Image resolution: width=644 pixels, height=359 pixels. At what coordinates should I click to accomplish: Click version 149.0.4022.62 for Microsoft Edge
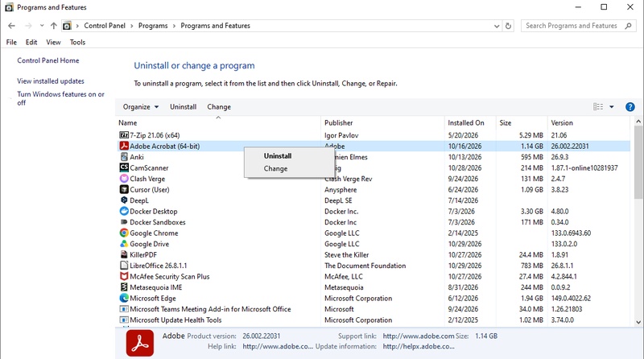click(571, 298)
